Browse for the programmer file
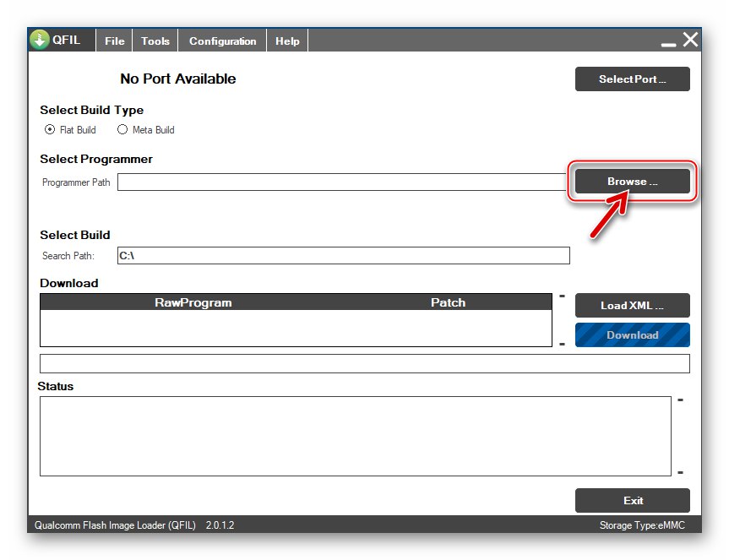Screen dimensions: 729x560 tap(633, 182)
